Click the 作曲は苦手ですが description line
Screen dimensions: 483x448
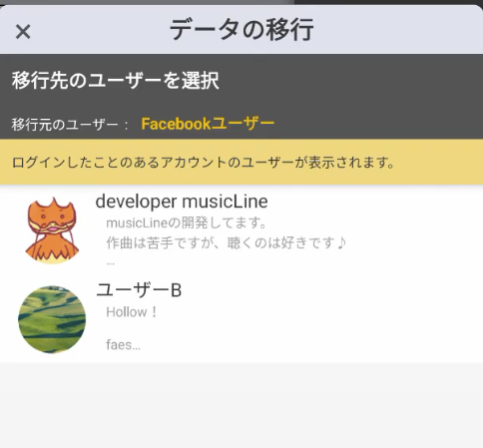[227, 242]
